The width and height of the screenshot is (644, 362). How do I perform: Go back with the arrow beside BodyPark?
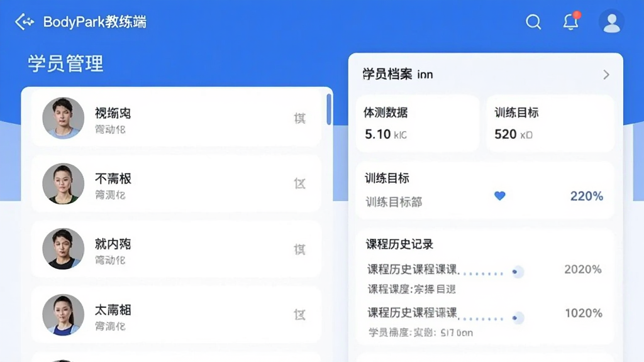[25, 22]
